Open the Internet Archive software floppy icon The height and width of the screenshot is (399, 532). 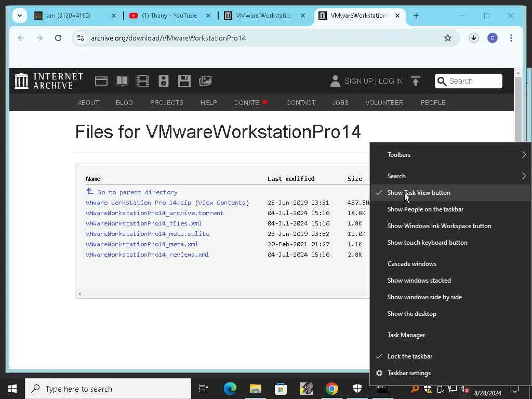[x=184, y=81]
